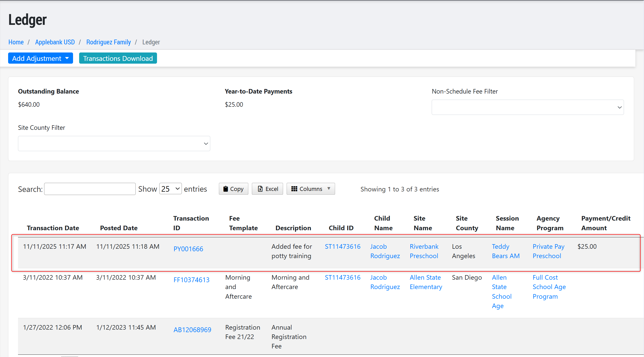Open transaction FF10374613

[191, 280]
